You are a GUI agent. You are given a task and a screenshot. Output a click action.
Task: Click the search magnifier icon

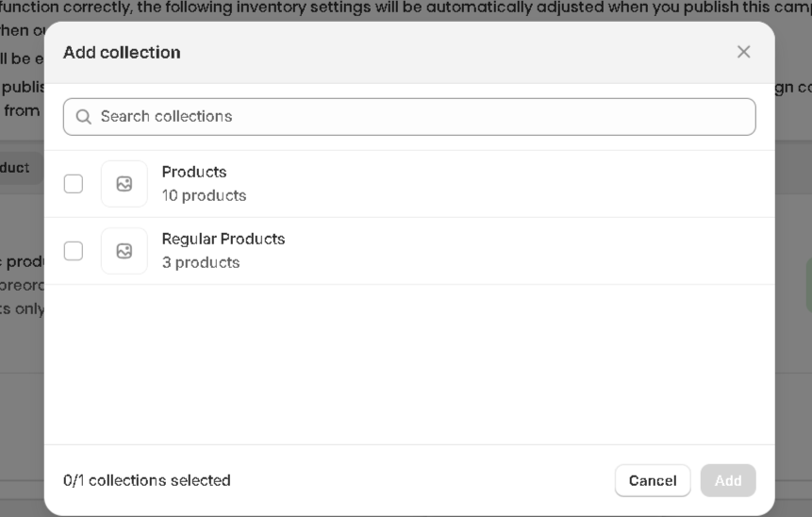pos(83,117)
